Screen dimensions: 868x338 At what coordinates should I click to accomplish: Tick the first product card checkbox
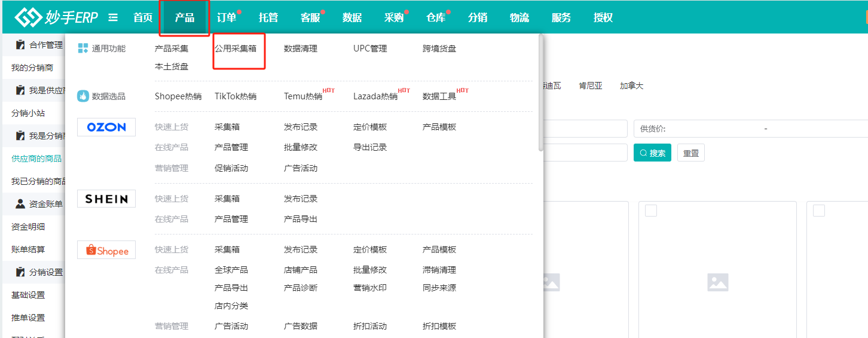pyautogui.click(x=651, y=211)
